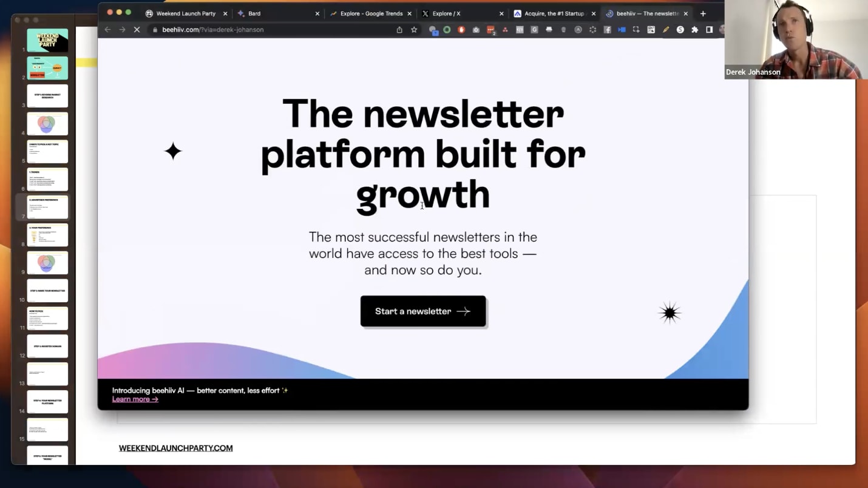868x488 pixels.
Task: Click the Derek Johanson video tile
Action: pos(796,39)
